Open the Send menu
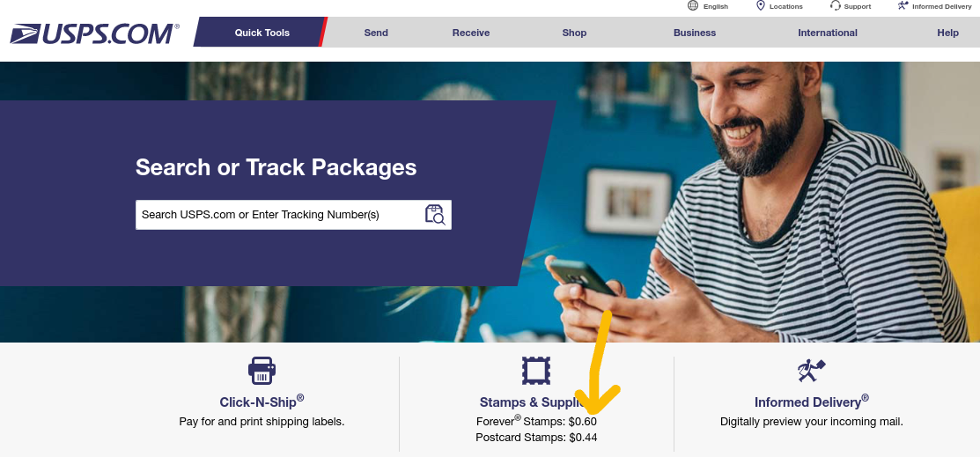 [376, 33]
